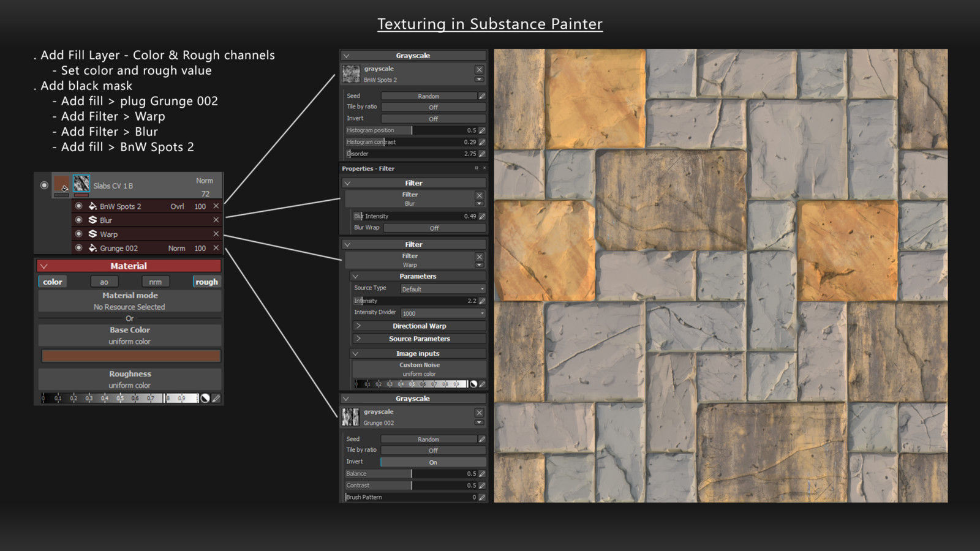Collapse the top Grayscale section (BnW Spots 2)
This screenshot has height=551, width=980.
coord(413,55)
